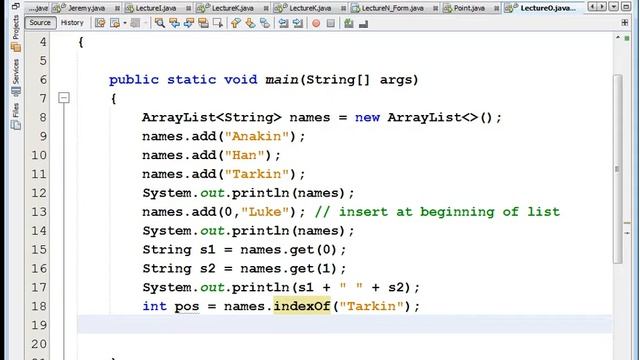Click the Last Edit location icon
Viewport: 640px width, 360px height.
(100, 23)
